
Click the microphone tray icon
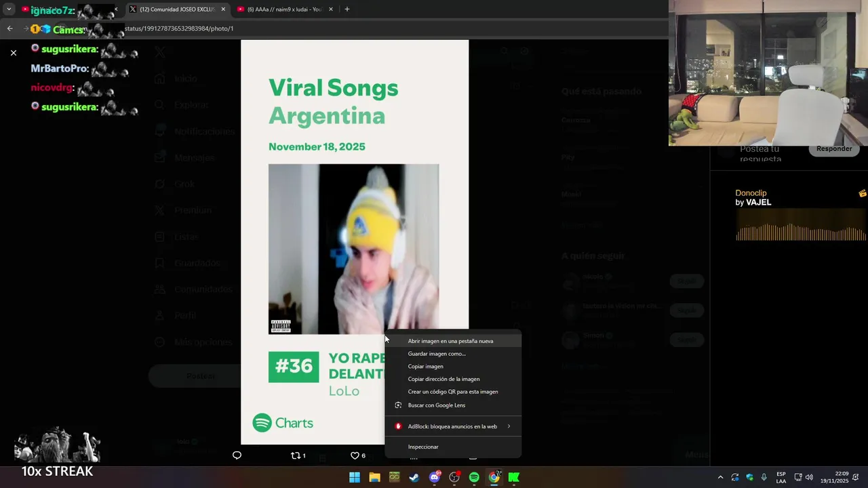[x=764, y=477]
